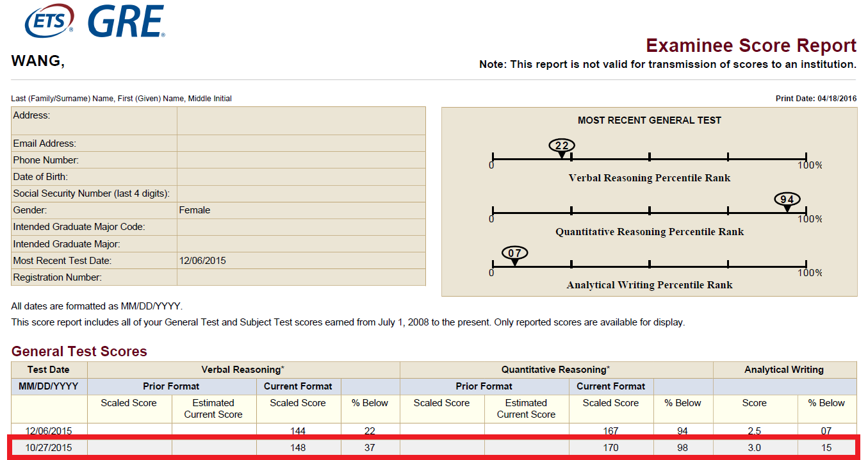Select the examinee name WANG,
The image size is (868, 460).
[x=38, y=62]
